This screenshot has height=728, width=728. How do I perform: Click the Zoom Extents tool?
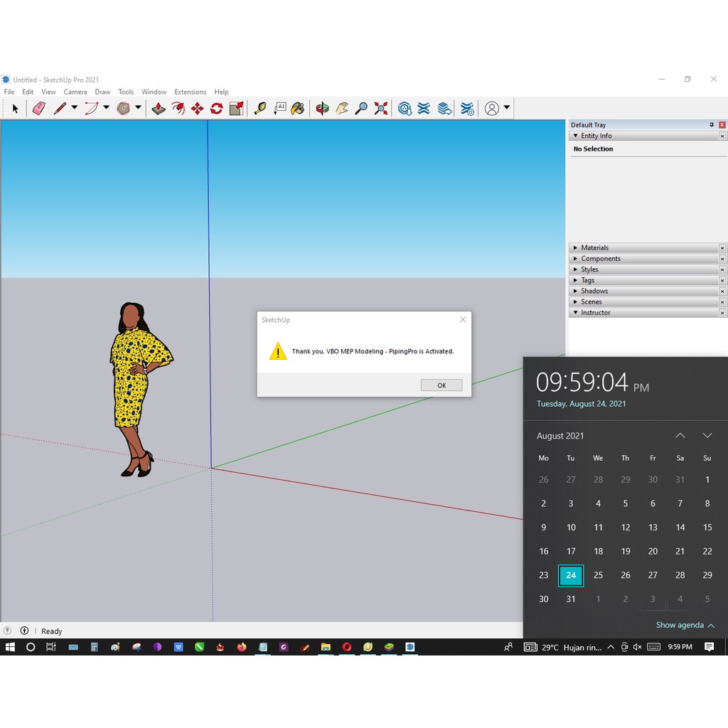click(x=381, y=108)
